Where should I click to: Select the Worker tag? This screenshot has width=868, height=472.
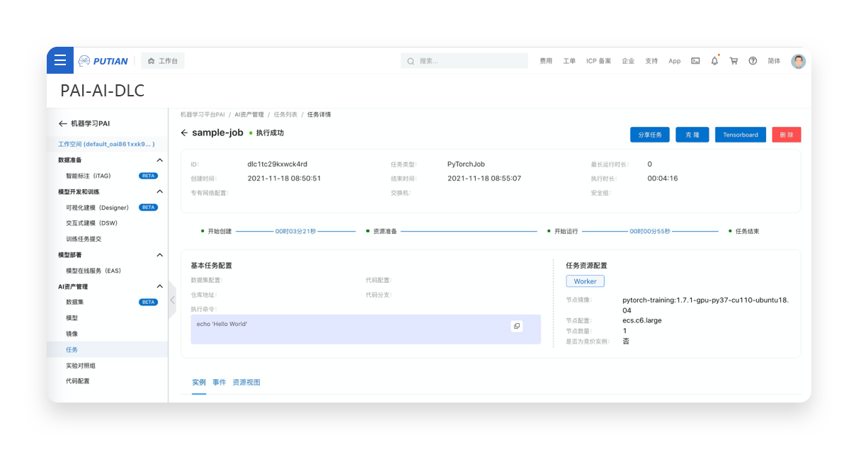(x=585, y=281)
